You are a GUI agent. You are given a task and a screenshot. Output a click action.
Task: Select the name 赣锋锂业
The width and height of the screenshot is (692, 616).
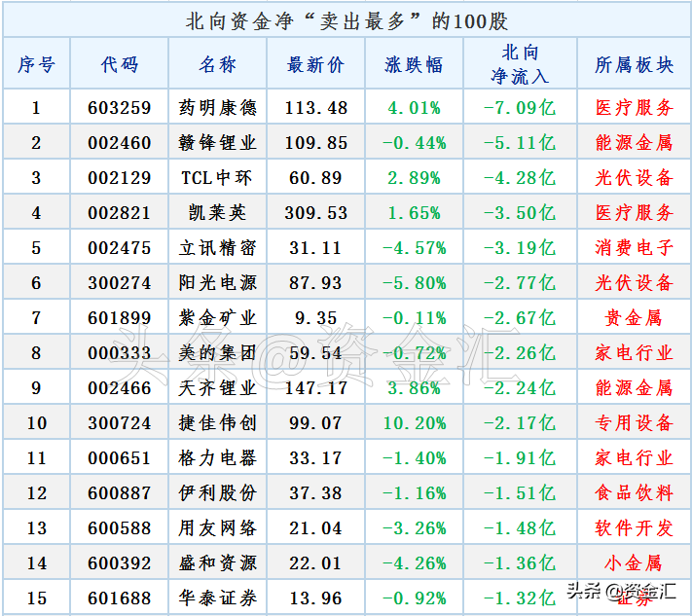(x=218, y=142)
